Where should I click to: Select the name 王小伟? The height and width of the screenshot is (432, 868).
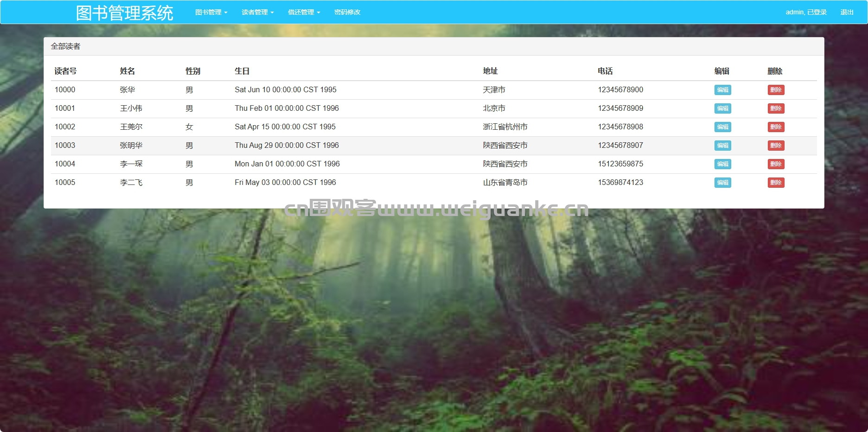coord(131,108)
